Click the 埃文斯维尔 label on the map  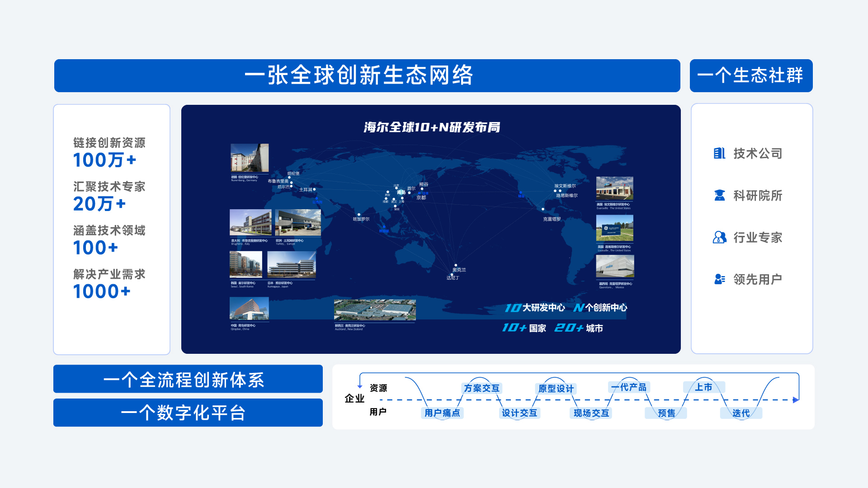[x=565, y=186]
